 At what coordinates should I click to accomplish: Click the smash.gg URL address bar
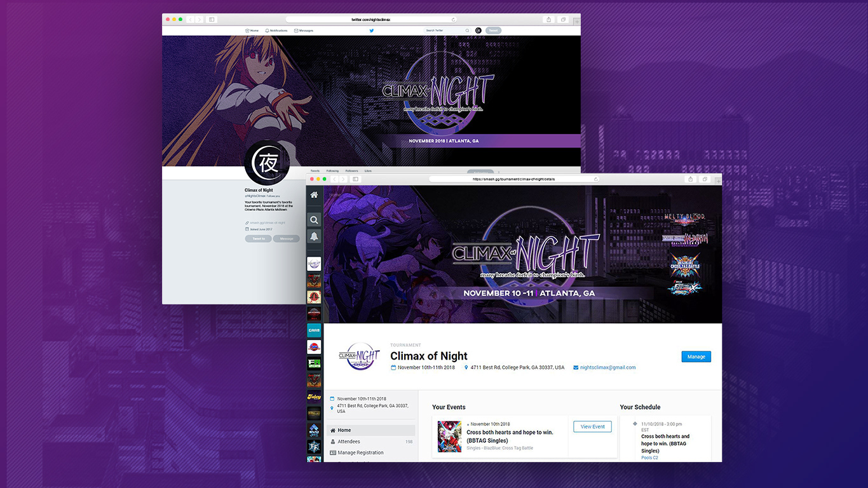click(x=513, y=179)
